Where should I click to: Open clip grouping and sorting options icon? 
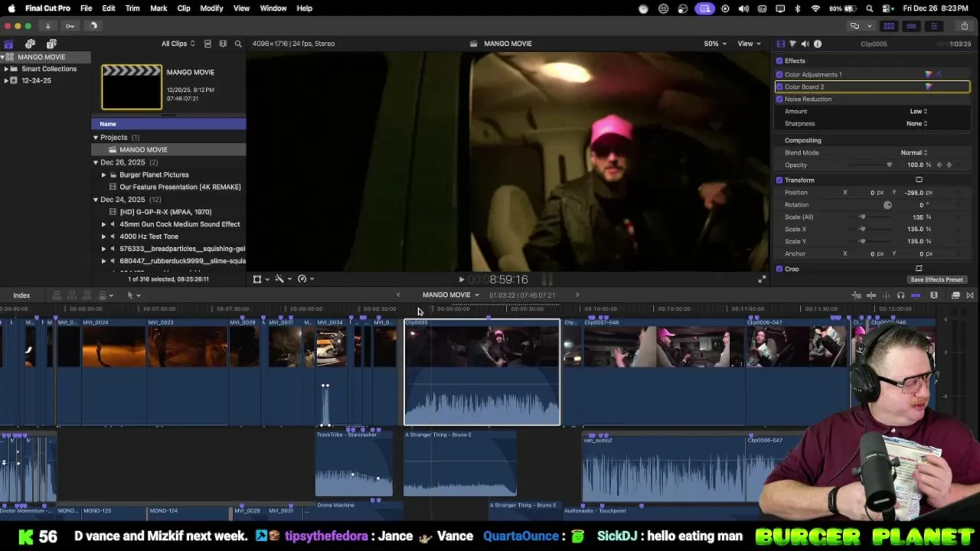tap(223, 44)
